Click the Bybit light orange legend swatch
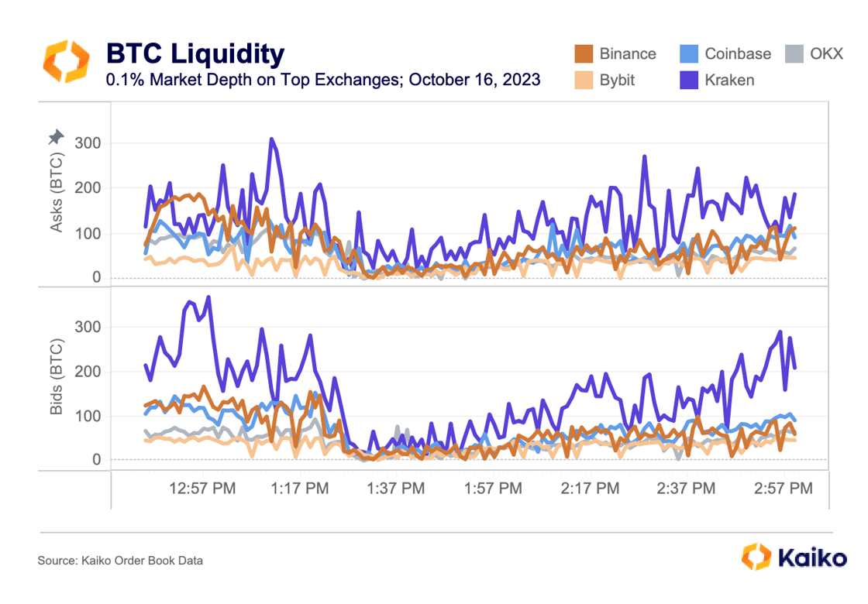The height and width of the screenshot is (604, 868). (584, 80)
